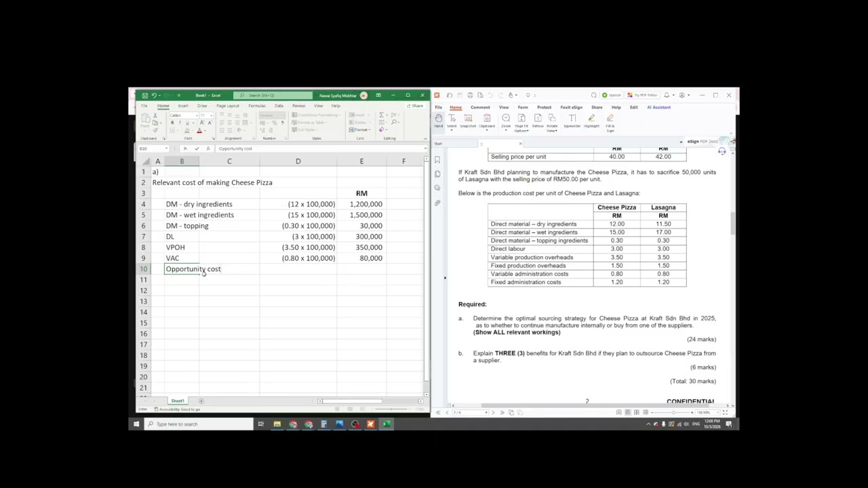Save the Excel workbook using the disk icon
Viewport: 868px width, 488px height.
point(145,96)
